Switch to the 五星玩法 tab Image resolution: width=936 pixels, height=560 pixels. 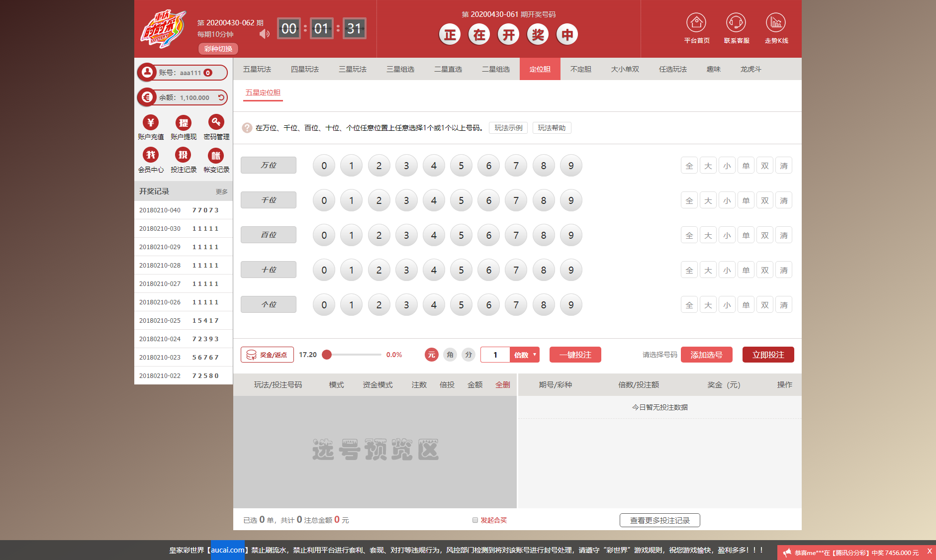[x=257, y=69]
